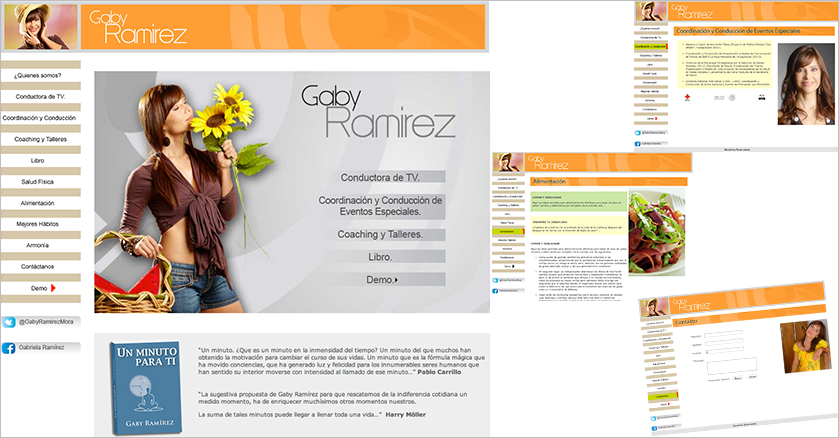This screenshot has height=438, width=839.
Task: Click the Twitter bird icon in the large left sidebar
Action: coord(8,323)
